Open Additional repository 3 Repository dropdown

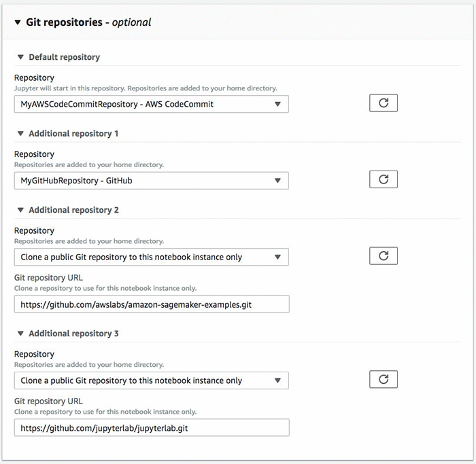tap(151, 380)
